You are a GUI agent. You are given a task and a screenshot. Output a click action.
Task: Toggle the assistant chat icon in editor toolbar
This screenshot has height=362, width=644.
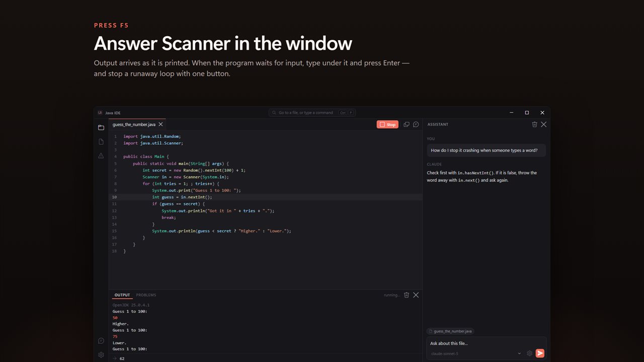[416, 124]
